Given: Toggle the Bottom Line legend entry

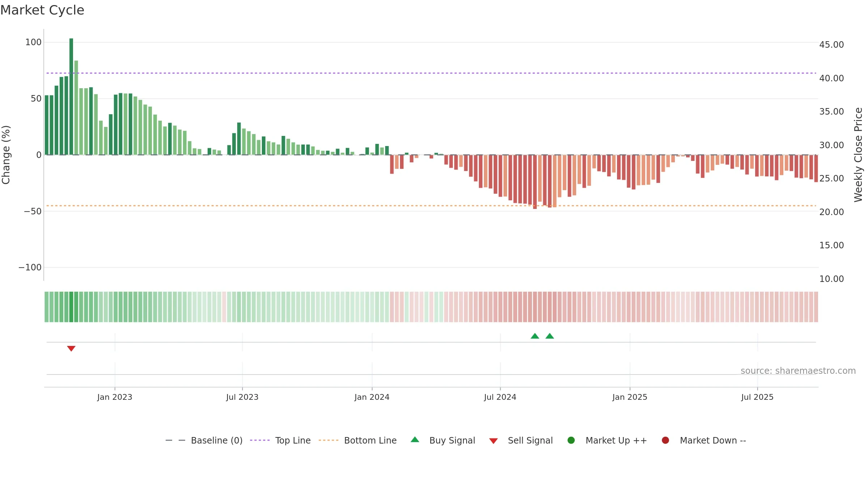Looking at the screenshot, I should click(358, 440).
